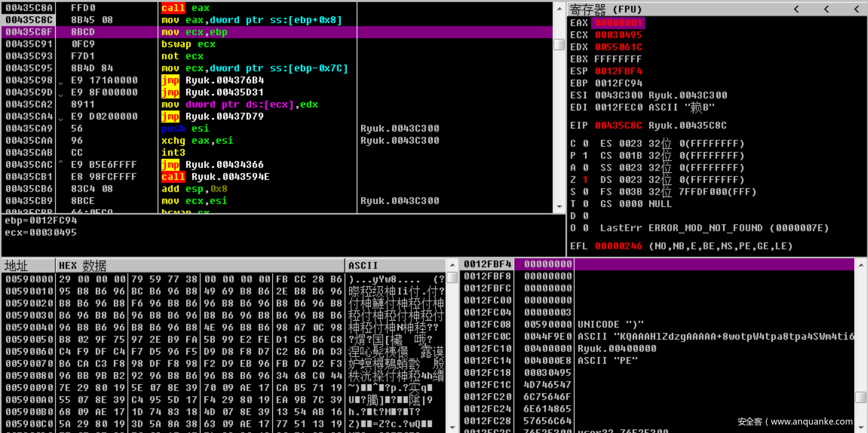
Task: Click the ASCII column header in dump pane
Action: coord(396,265)
